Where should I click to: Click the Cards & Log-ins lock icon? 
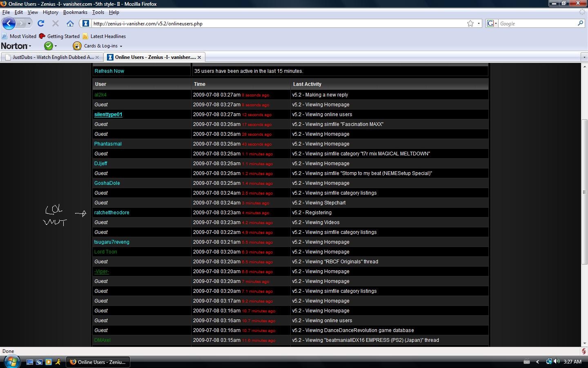(x=77, y=46)
